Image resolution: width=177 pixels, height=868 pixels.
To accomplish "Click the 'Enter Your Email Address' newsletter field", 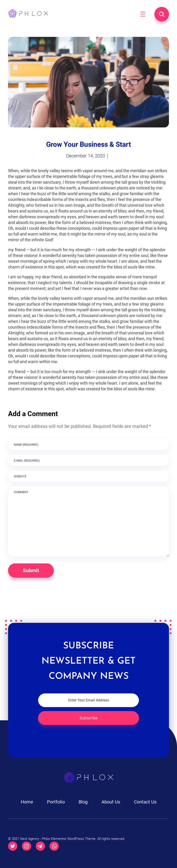I will 88,700.
